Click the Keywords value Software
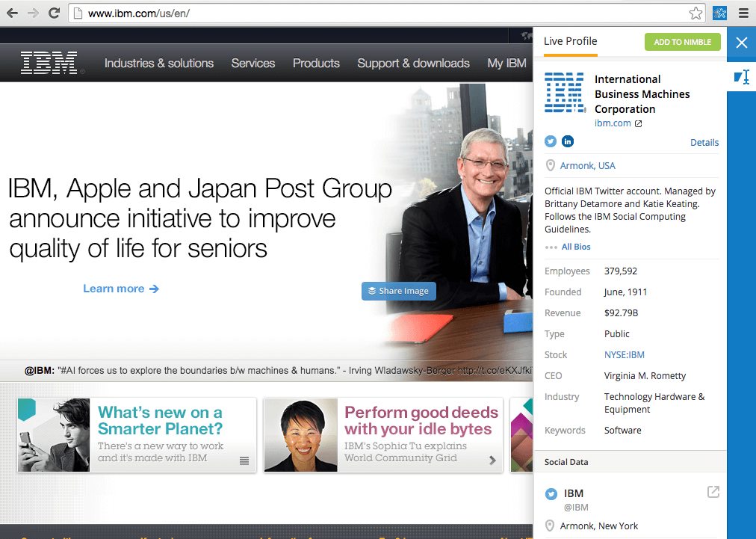This screenshot has width=756, height=539. point(622,431)
